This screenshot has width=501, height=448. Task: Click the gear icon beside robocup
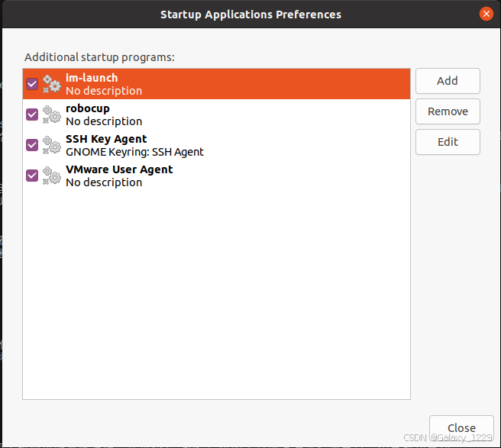51,114
